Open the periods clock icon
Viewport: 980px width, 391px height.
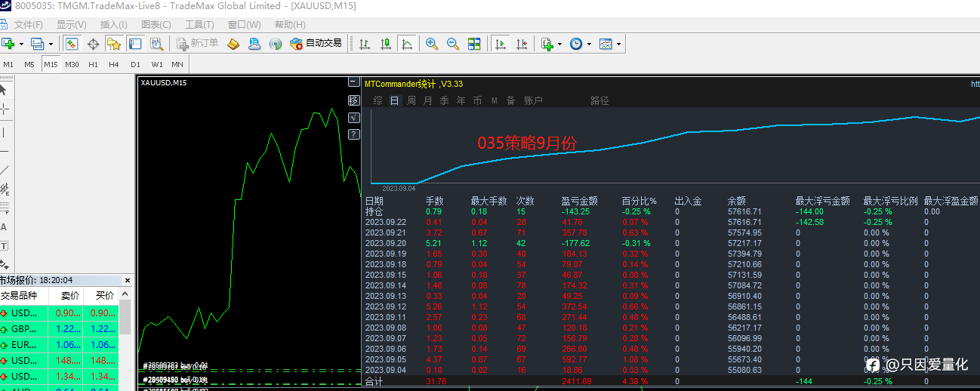point(576,44)
